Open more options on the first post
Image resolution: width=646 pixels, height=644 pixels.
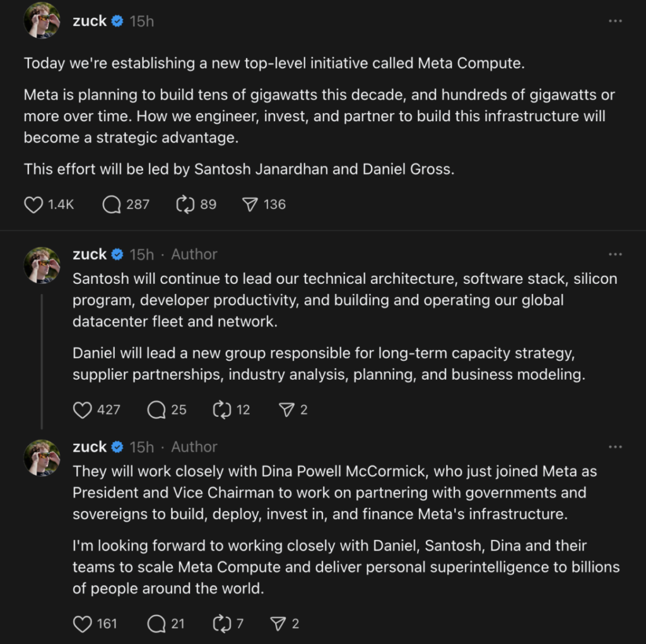[615, 21]
